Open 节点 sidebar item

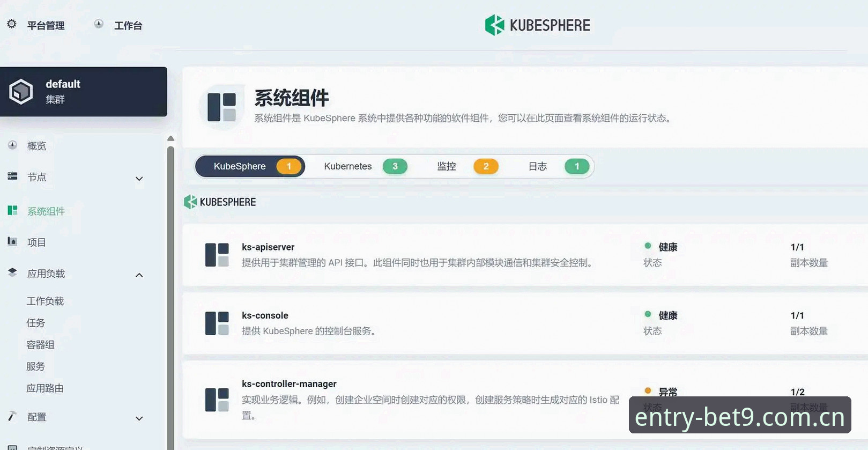point(36,177)
